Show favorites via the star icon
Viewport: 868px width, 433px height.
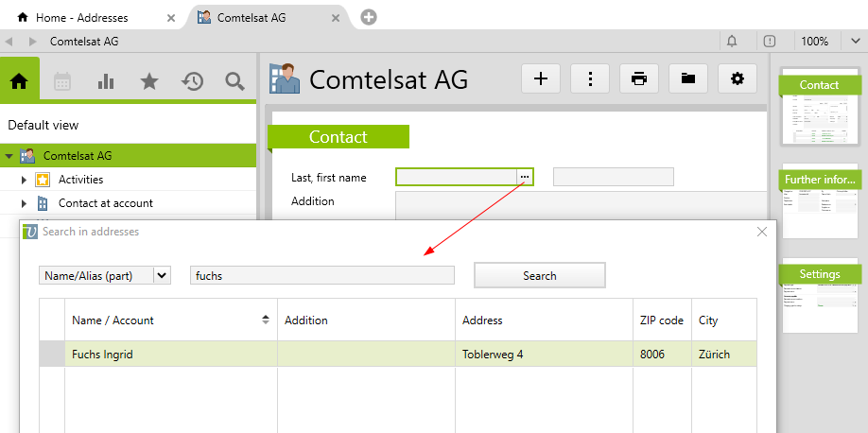[149, 81]
